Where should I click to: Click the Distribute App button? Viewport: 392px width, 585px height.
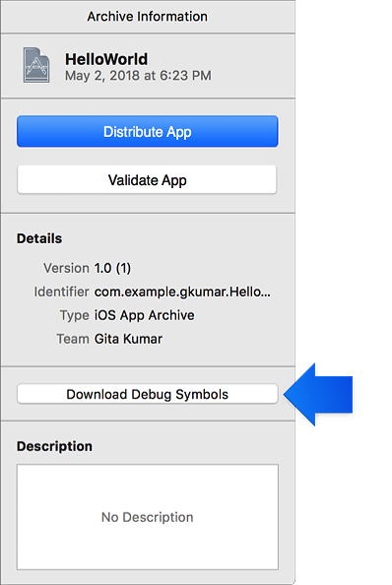[148, 131]
